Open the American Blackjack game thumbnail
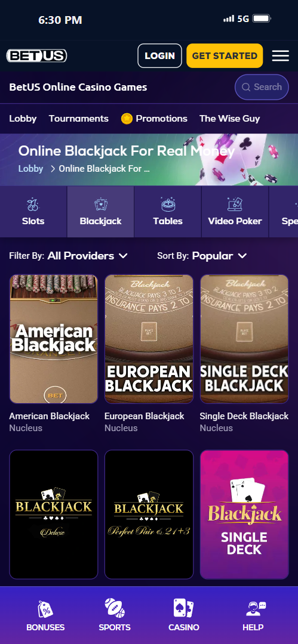 54,339
